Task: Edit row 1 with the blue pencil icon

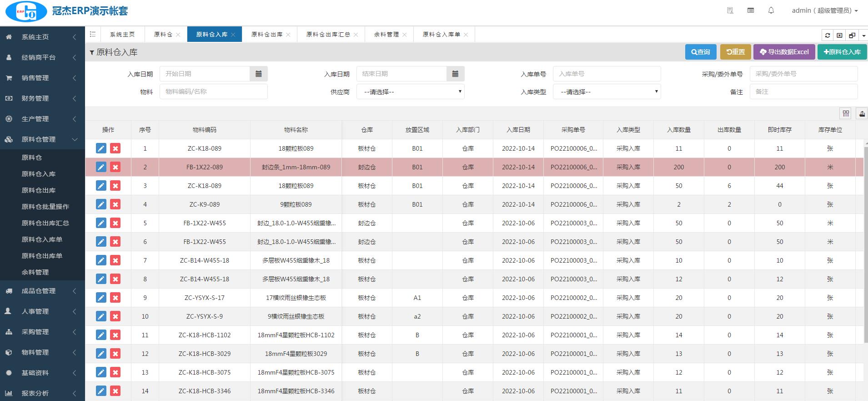Action: (101, 148)
